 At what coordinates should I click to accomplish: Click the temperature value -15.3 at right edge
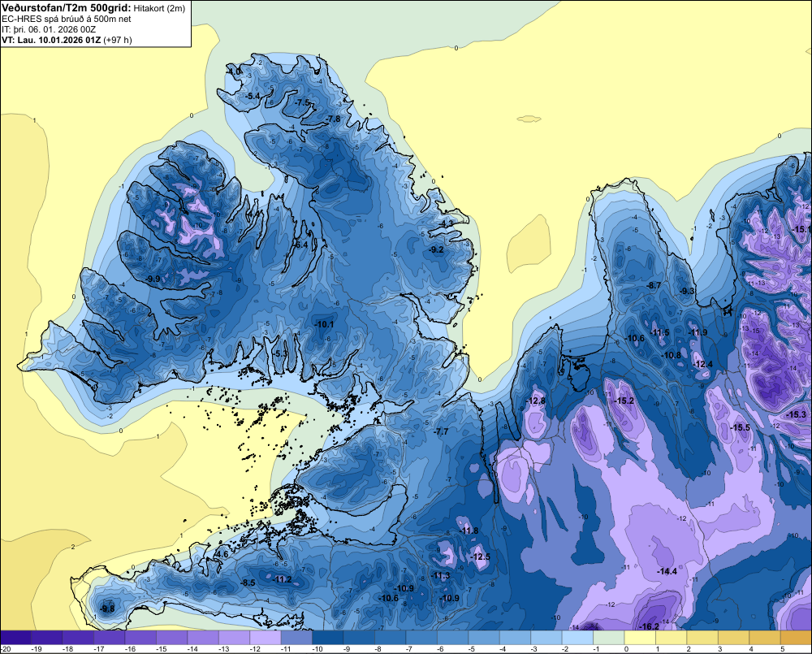coord(797,415)
